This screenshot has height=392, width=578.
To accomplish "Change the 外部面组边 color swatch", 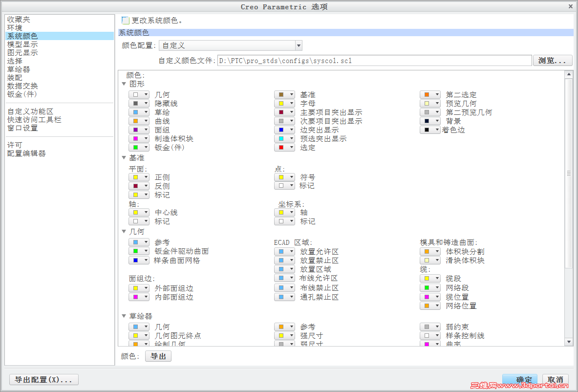I will (x=139, y=288).
